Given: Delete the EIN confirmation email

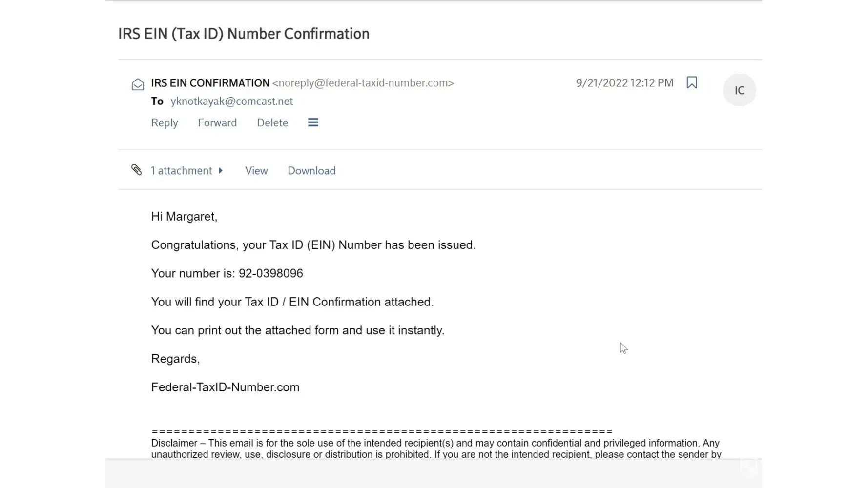Looking at the screenshot, I should click(272, 123).
